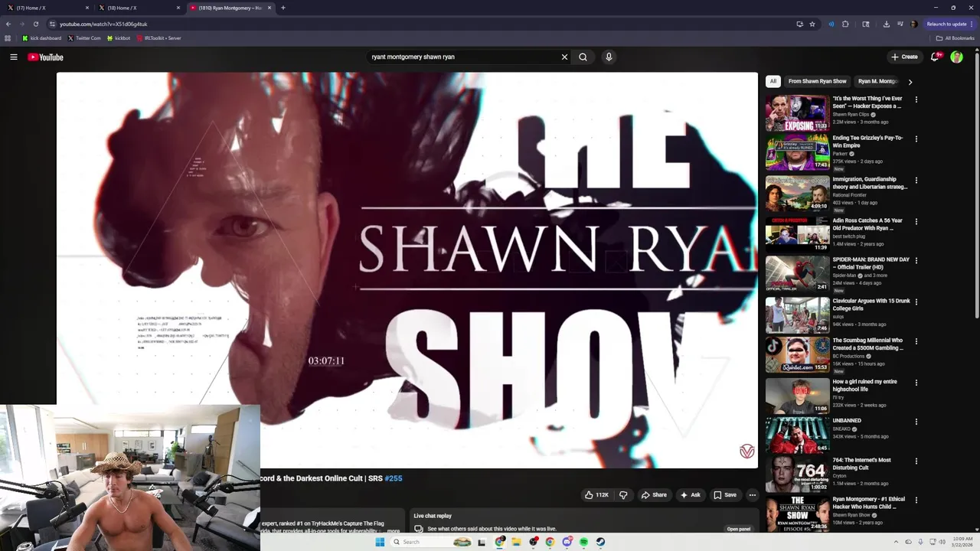Open the YouTube notifications bell
Viewport: 980px width, 551px height.
(x=934, y=57)
